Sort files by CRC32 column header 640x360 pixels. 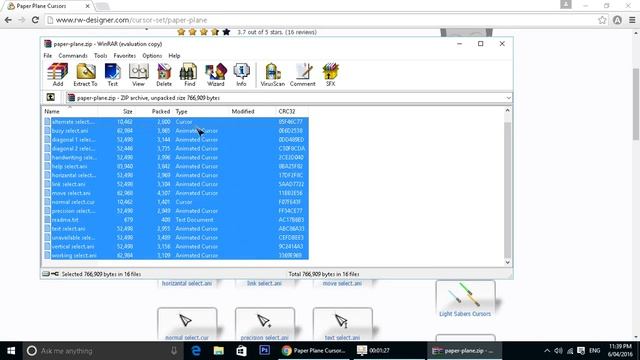coord(292,111)
